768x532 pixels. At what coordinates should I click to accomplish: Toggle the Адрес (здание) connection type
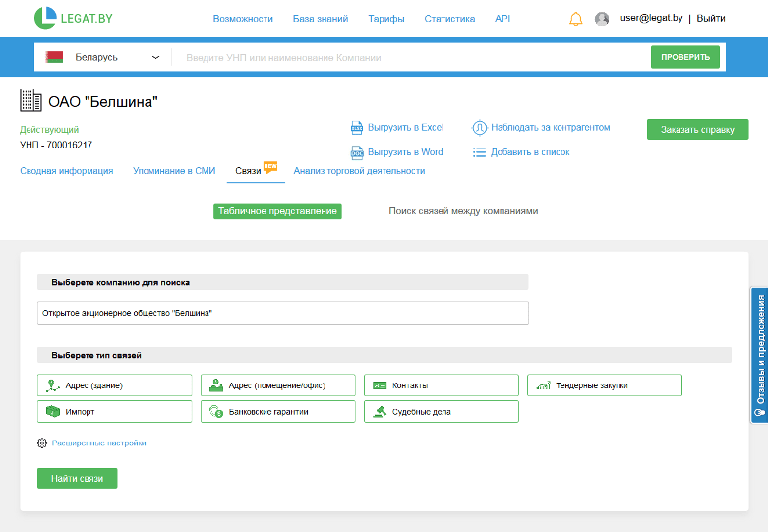click(114, 385)
